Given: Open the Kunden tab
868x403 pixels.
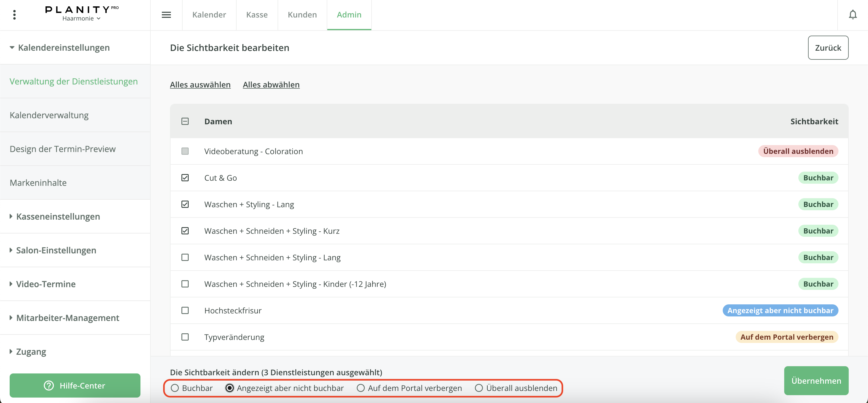Looking at the screenshot, I should 302,15.
